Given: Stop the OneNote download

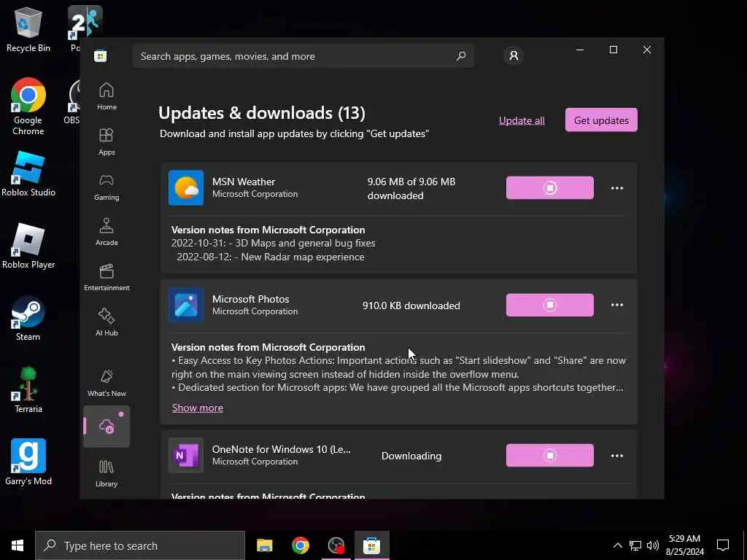Looking at the screenshot, I should tap(550, 455).
